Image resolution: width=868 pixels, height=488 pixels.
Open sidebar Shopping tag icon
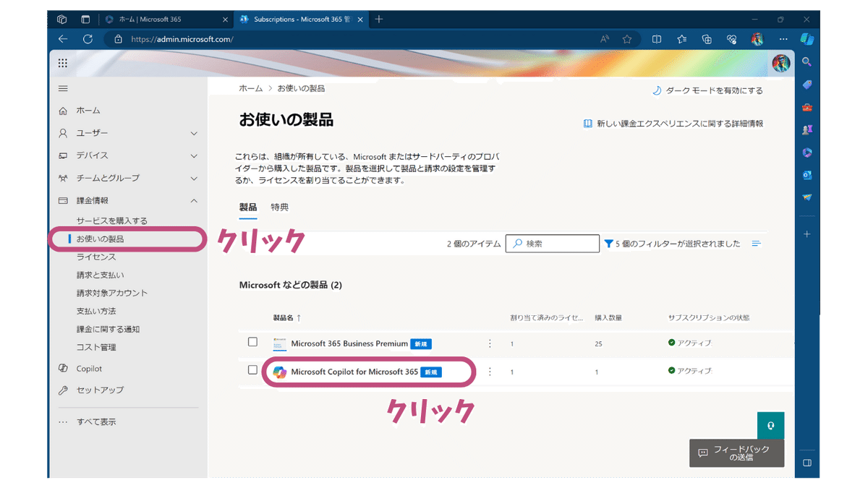tap(807, 85)
